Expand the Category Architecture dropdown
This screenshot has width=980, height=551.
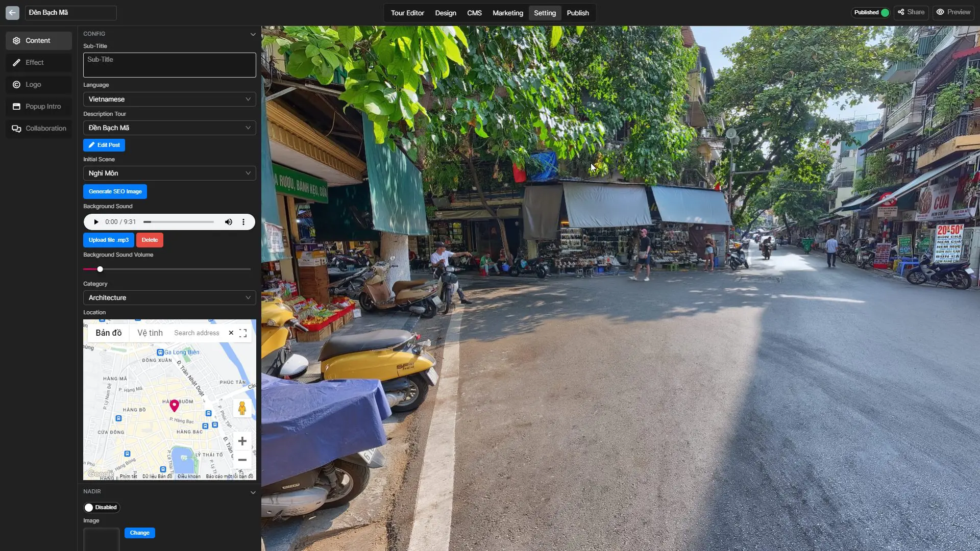(x=169, y=297)
